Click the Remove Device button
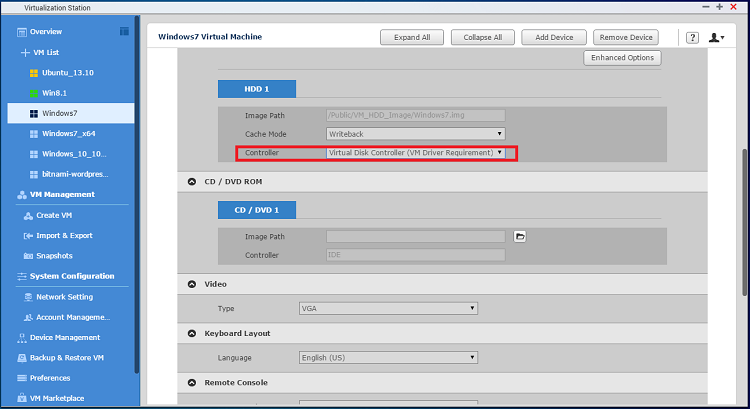The image size is (750, 409). point(626,37)
